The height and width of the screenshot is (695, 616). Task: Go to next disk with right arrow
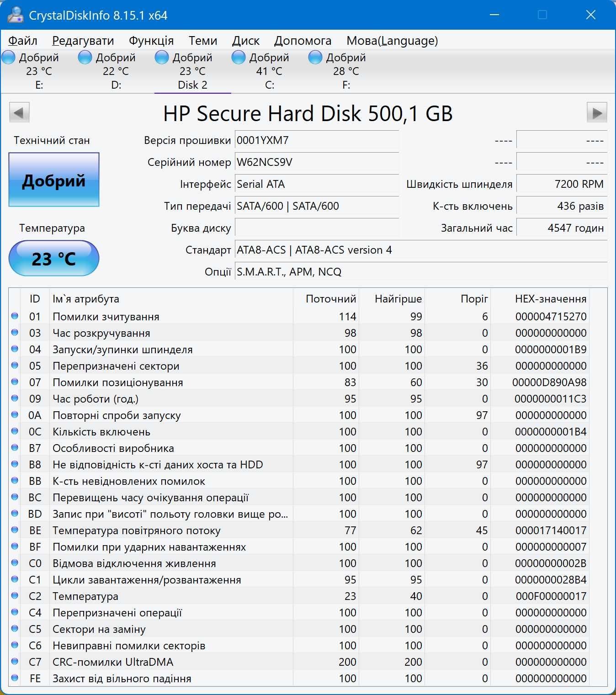(x=597, y=112)
